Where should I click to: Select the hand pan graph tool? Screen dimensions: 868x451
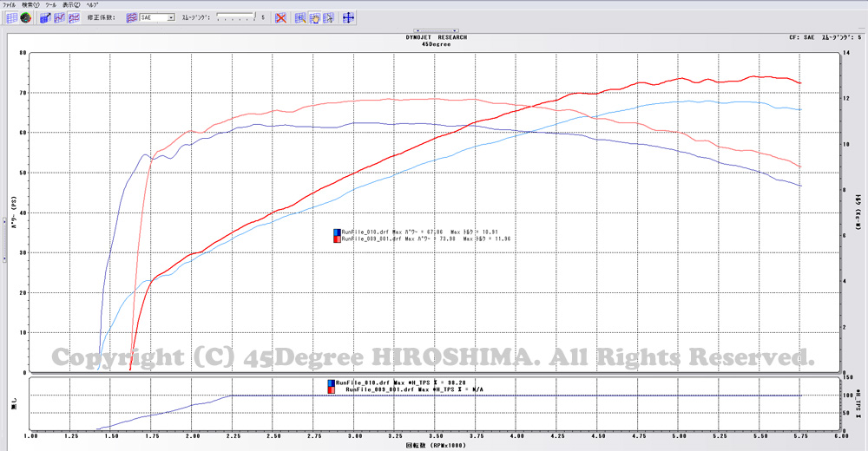click(314, 17)
